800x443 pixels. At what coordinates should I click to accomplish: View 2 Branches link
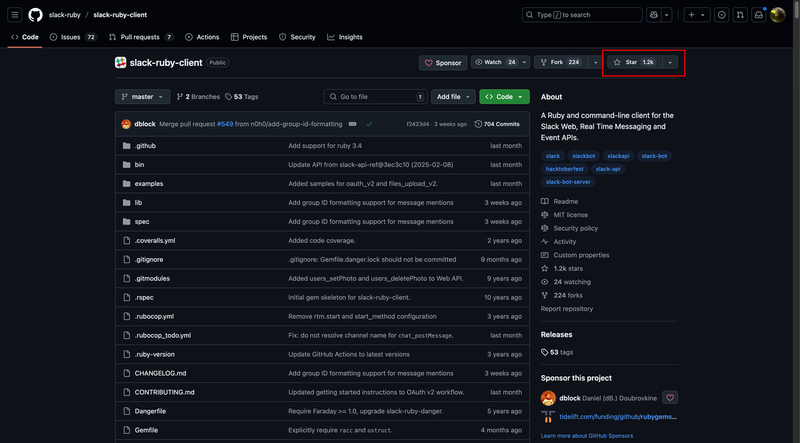(198, 96)
